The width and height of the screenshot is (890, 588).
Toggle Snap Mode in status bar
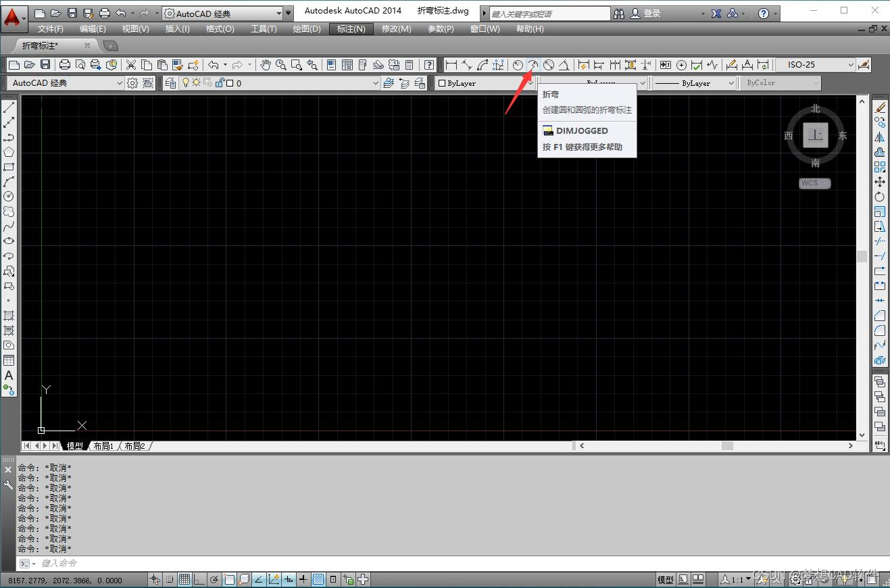click(170, 579)
